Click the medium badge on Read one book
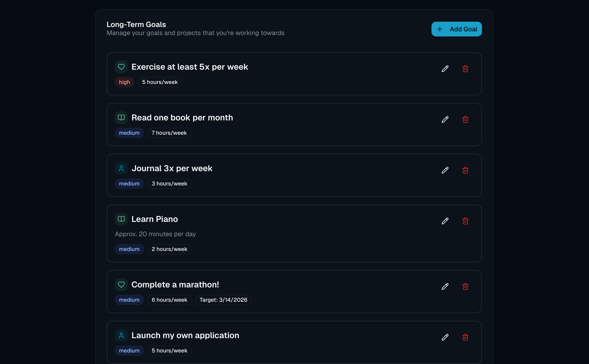The height and width of the screenshot is (364, 589). (x=129, y=133)
